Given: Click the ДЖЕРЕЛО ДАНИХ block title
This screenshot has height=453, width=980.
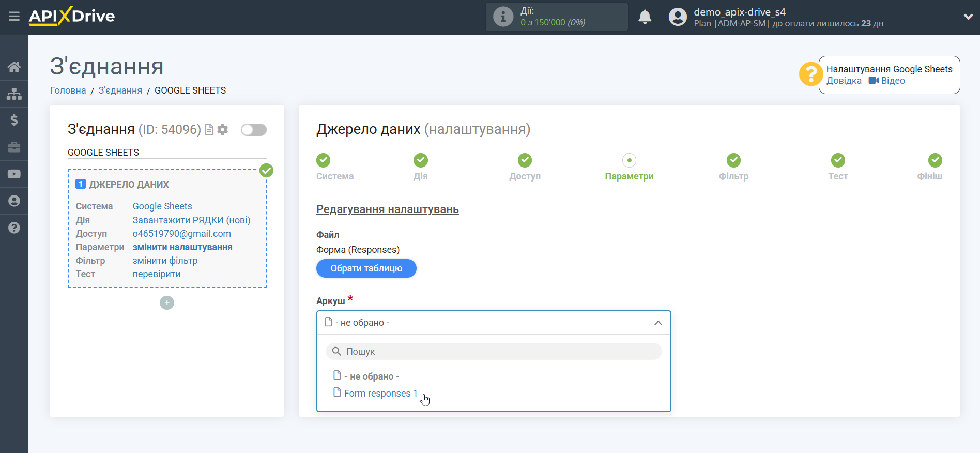Looking at the screenshot, I should (129, 185).
